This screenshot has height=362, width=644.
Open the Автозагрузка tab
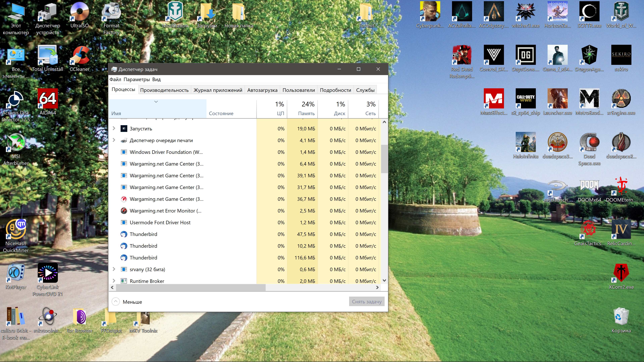click(262, 90)
